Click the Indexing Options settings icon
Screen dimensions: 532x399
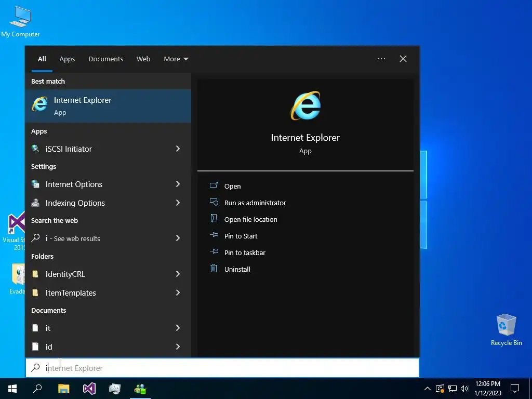(x=35, y=203)
